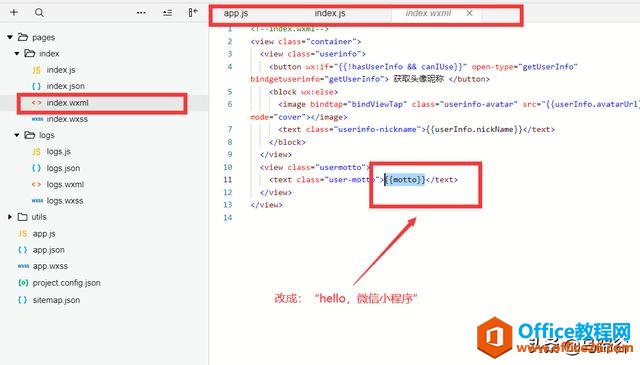
Task: Open index.json file
Action: [x=66, y=86]
